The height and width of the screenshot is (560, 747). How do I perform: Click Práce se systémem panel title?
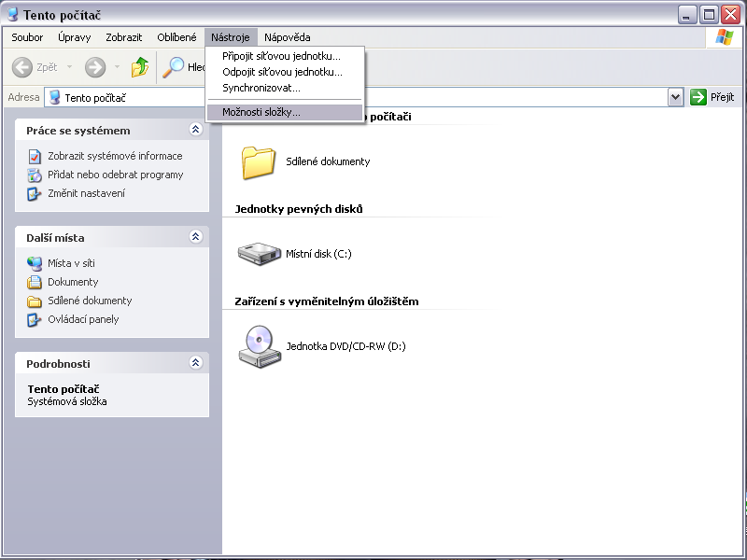(78, 131)
